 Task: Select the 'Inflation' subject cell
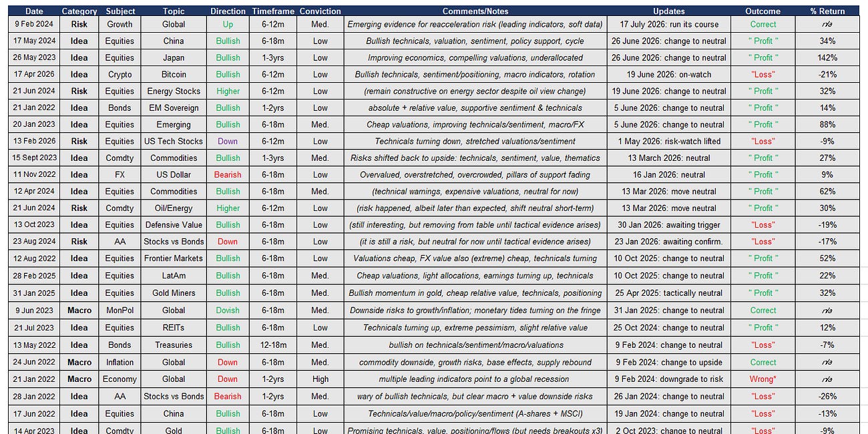point(120,362)
